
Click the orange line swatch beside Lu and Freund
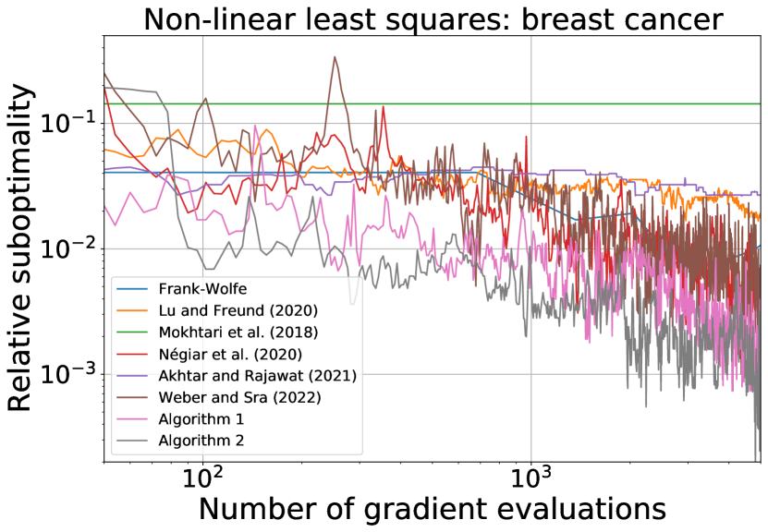(132, 310)
